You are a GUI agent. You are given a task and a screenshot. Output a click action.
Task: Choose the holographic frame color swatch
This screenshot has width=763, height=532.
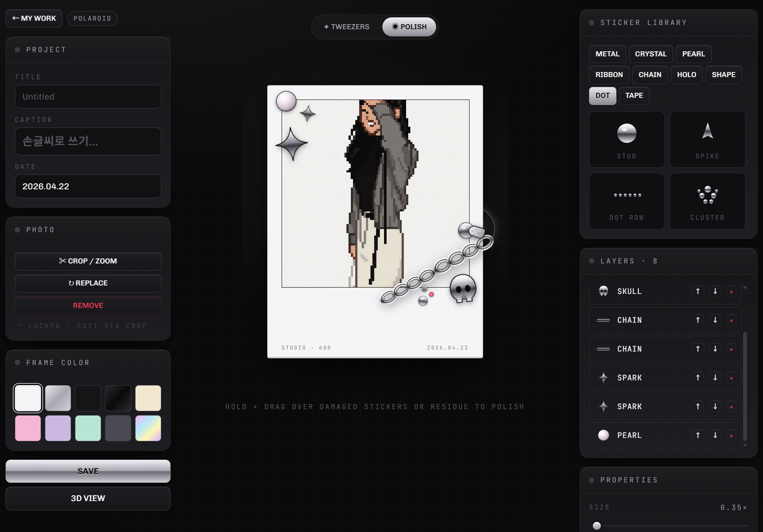point(148,428)
